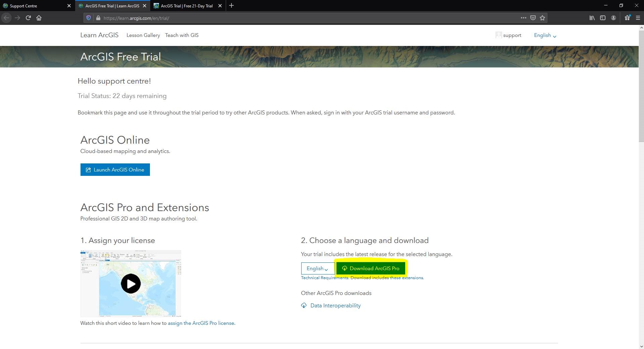The width and height of the screenshot is (644, 349).
Task: Go to Learn ArcGIS home
Action: [99, 35]
